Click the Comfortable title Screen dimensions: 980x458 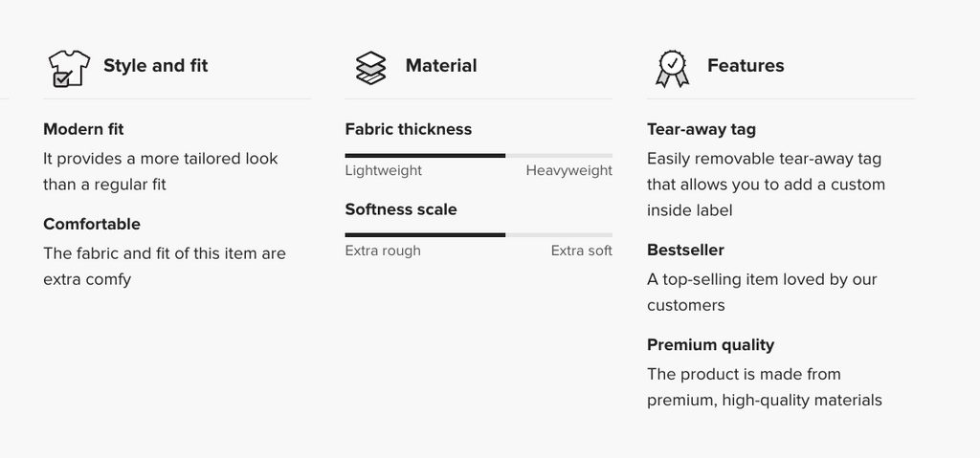click(x=92, y=224)
